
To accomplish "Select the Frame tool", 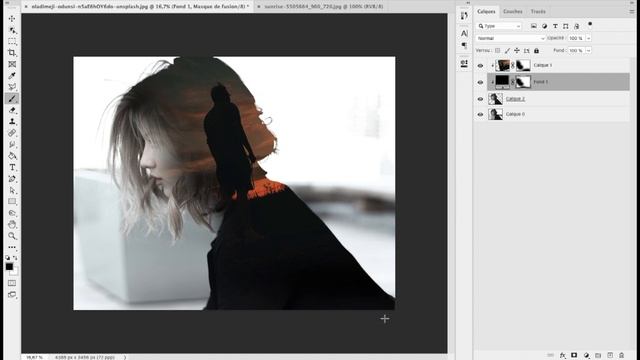I will [12, 64].
